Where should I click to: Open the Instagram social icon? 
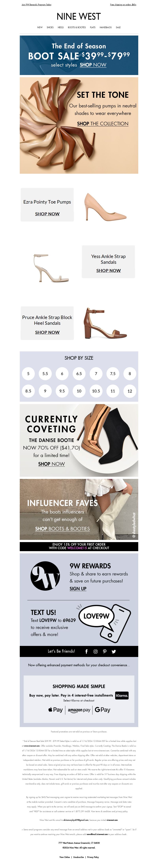(95, 651)
